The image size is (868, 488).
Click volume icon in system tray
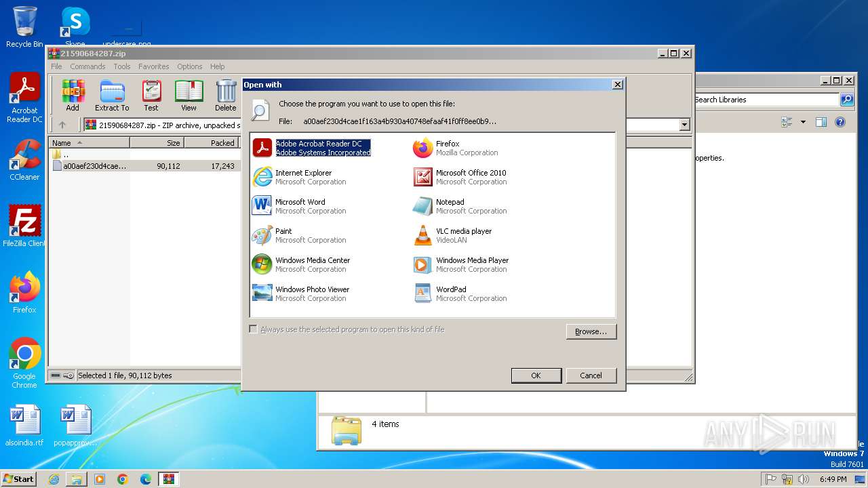(804, 479)
